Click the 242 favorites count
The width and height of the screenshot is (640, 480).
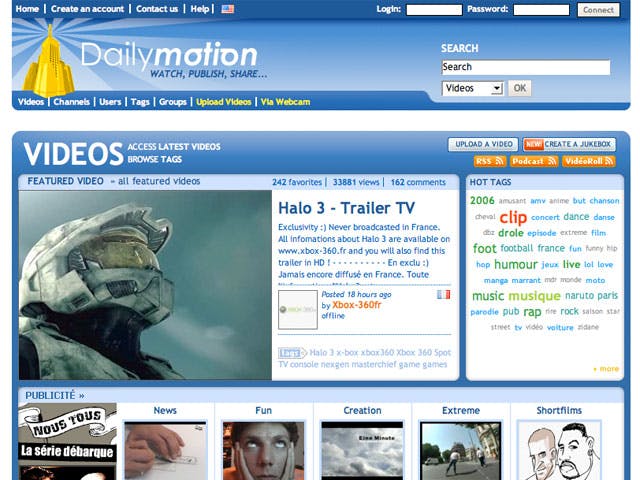coord(297,182)
